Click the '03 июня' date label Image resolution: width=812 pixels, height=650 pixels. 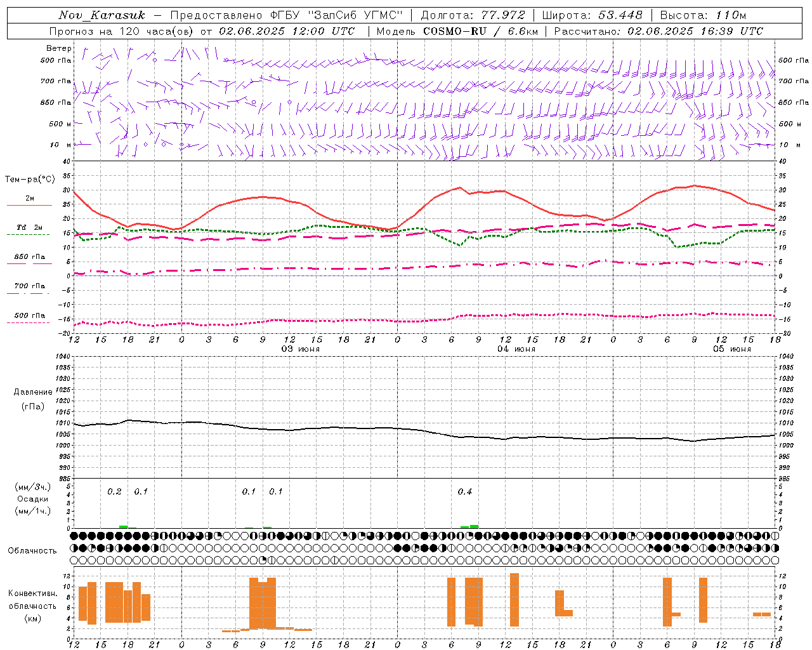click(301, 349)
